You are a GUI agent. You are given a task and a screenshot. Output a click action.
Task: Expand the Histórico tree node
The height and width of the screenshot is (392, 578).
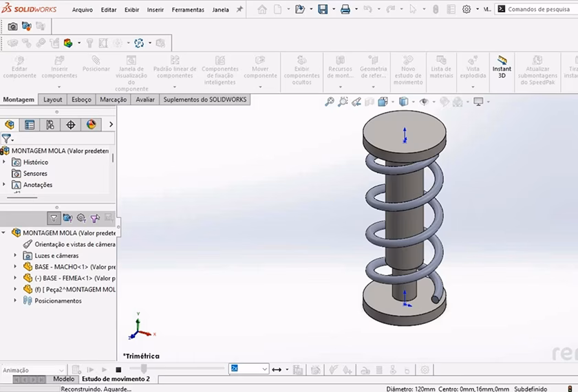tap(5, 162)
